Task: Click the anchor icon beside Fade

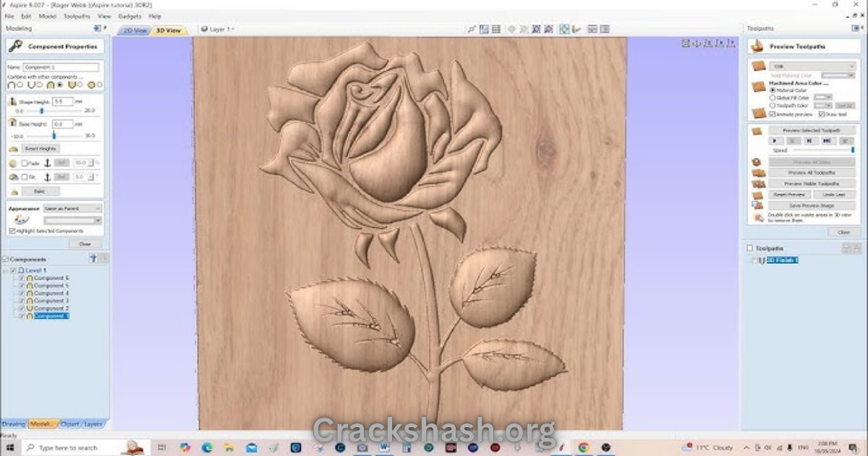Action: coord(48,163)
